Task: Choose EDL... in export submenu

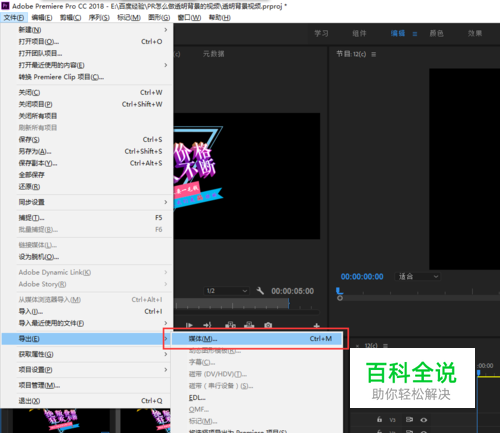Action: tap(257, 398)
